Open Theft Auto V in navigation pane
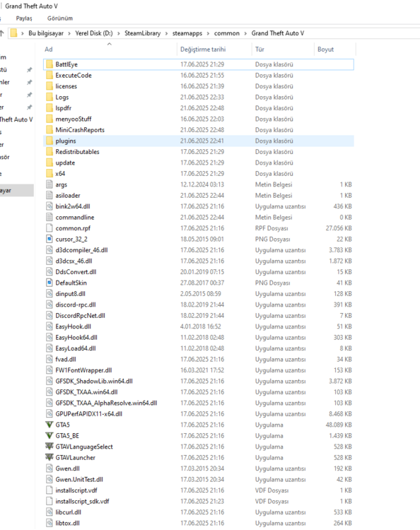420x530 pixels. (16, 119)
